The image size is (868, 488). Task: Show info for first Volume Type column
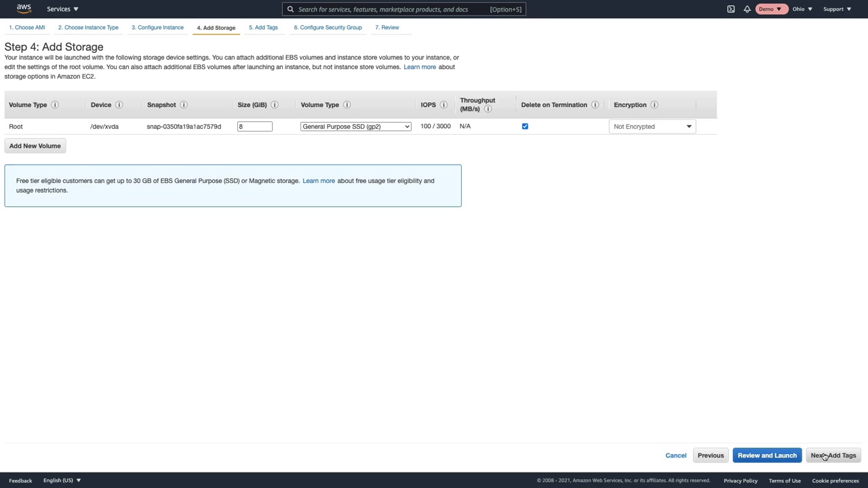click(x=55, y=105)
